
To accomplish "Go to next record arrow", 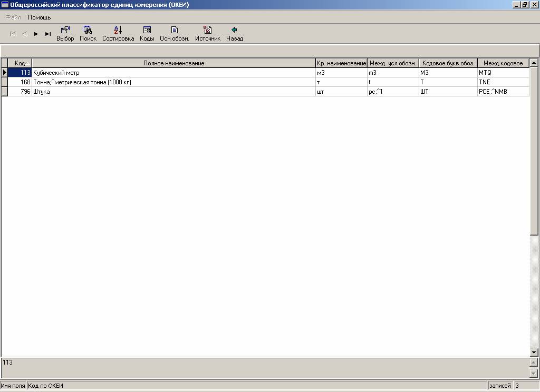I will [x=36, y=34].
